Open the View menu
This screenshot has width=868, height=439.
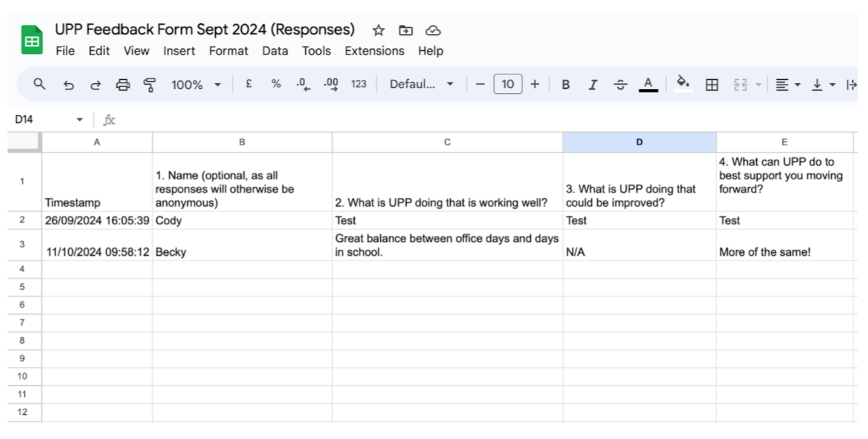tap(137, 51)
